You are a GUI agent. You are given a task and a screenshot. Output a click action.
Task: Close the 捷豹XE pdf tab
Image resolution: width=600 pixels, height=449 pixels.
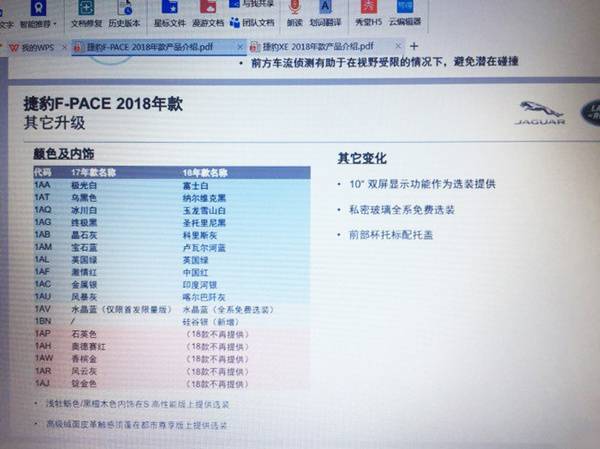click(x=398, y=47)
